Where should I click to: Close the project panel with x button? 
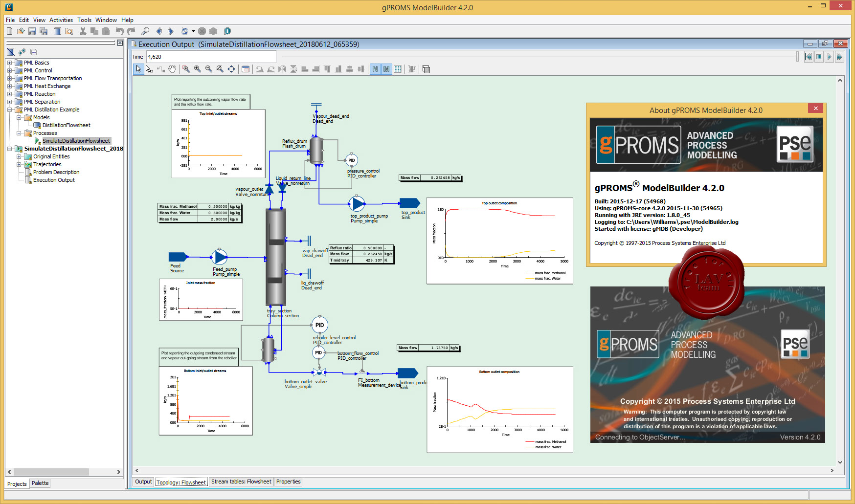(x=119, y=43)
